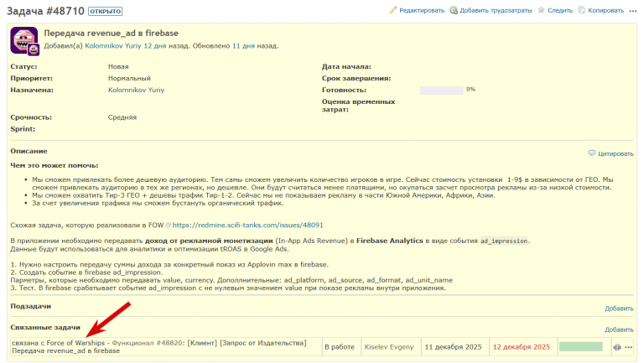Viewport: 644px width, 363px height.
Task: Open the redmine.scifi-tanks.com/issues/48091 link
Action: click(x=247, y=225)
